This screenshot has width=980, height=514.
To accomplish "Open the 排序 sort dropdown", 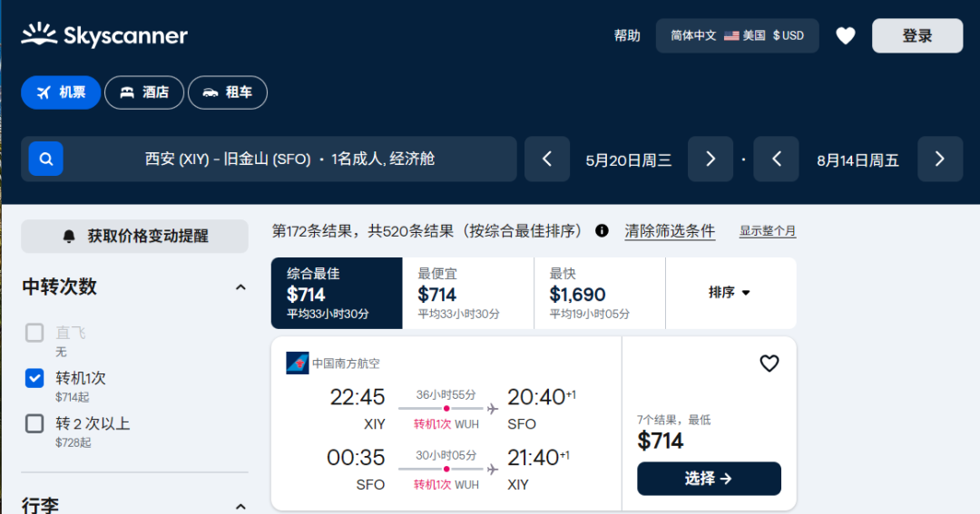I will coord(730,293).
